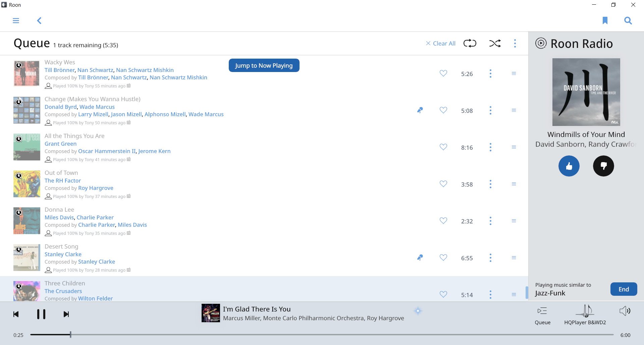Viewport: 644px width, 345px height.
Task: Favorite the Out of Town track
Action: (443, 184)
